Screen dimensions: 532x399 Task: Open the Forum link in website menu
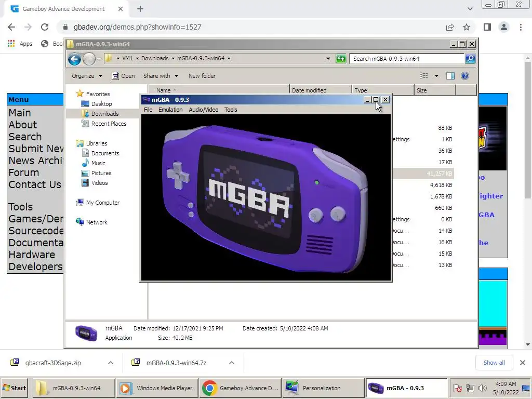[24, 172]
